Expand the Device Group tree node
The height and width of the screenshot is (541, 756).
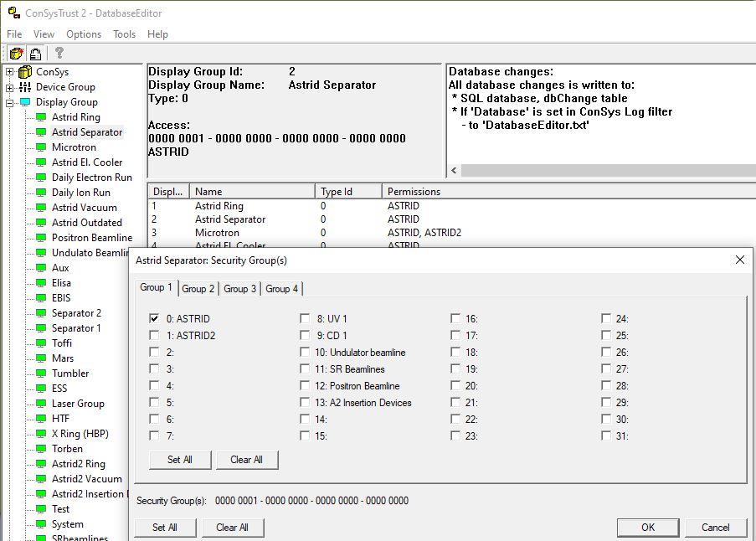[10, 87]
